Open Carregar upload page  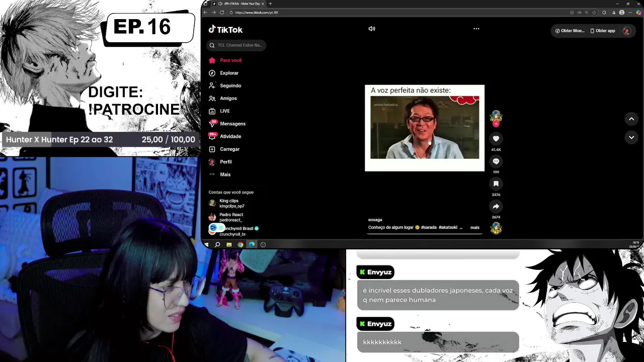224,149
